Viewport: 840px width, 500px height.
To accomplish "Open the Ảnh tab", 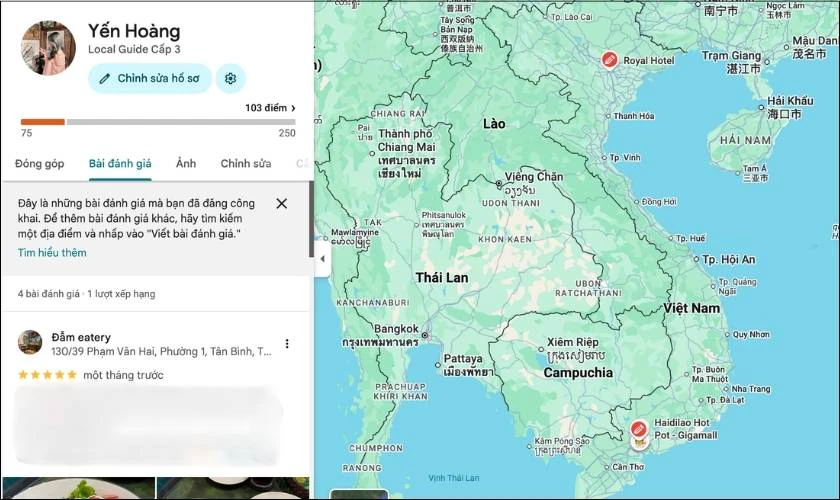I will click(186, 163).
